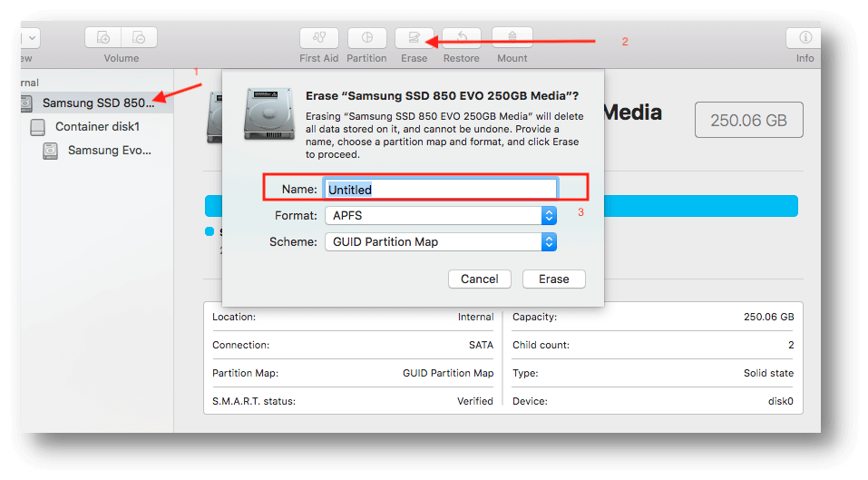Open the Info toolbar icon

(x=805, y=37)
